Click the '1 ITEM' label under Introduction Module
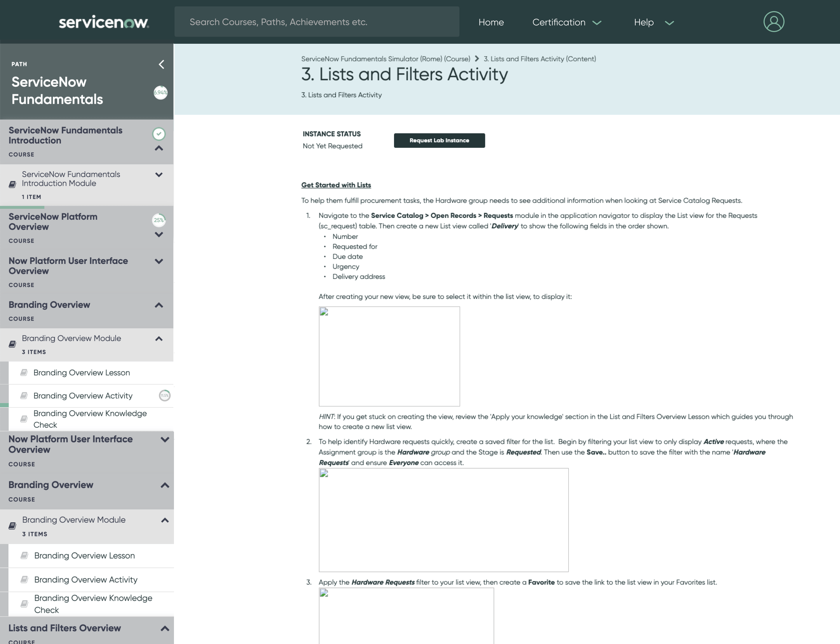This screenshot has width=840, height=644. (x=32, y=197)
